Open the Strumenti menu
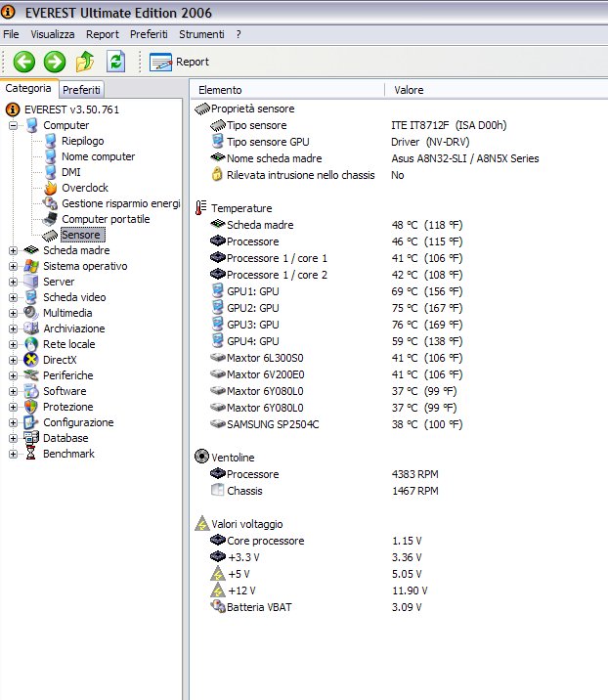The width and height of the screenshot is (608, 700). click(x=201, y=34)
